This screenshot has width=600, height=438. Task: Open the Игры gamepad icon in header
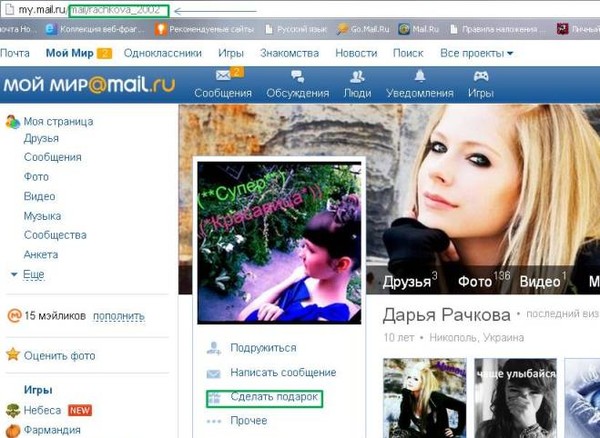click(481, 76)
